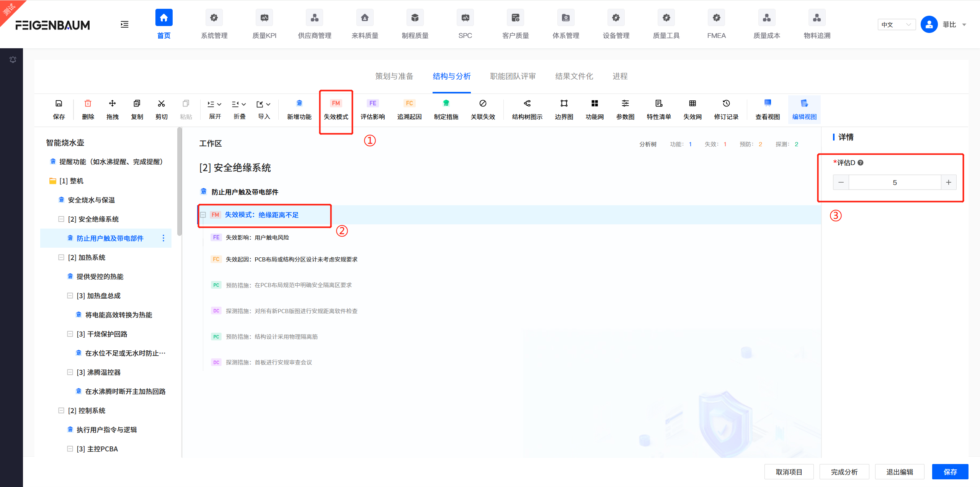Image resolution: width=980 pixels, height=487 pixels.
Task: Open the 参数图 toolbar icon
Action: tap(625, 109)
